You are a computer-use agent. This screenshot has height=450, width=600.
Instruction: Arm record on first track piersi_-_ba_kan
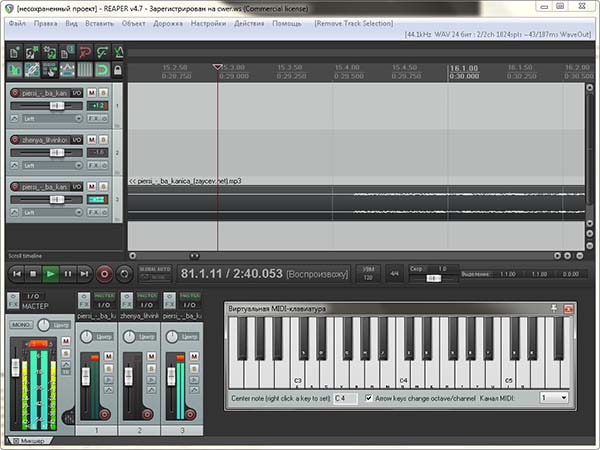(x=13, y=93)
